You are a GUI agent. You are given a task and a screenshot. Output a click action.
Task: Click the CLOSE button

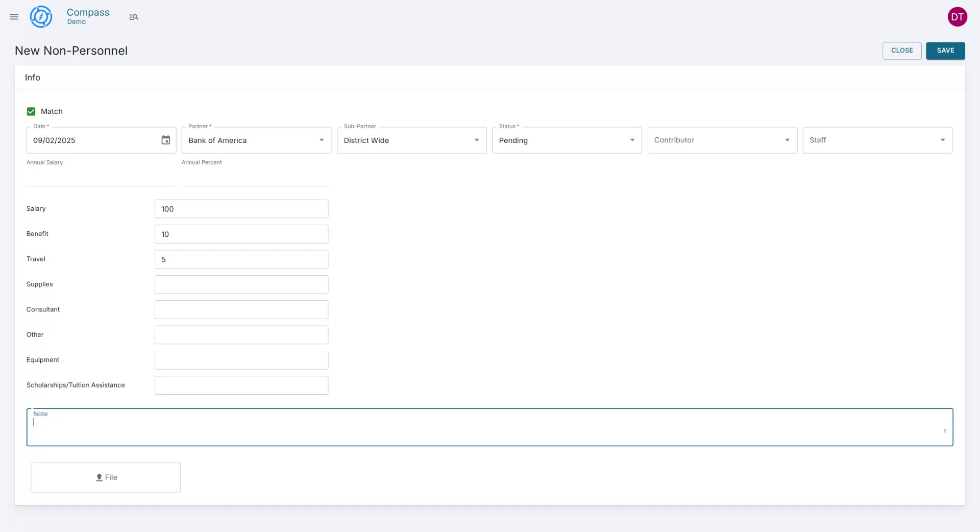click(x=901, y=51)
